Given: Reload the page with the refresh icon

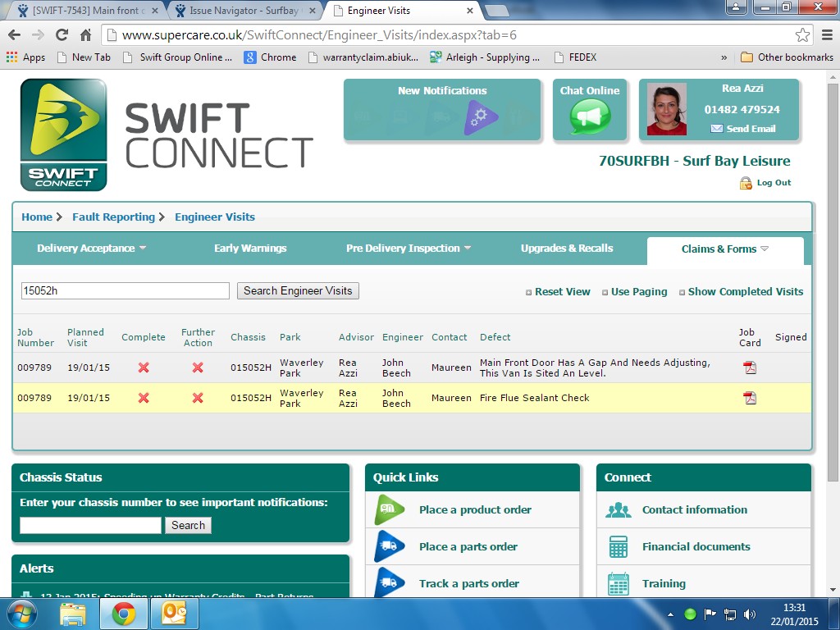Looking at the screenshot, I should (62, 35).
